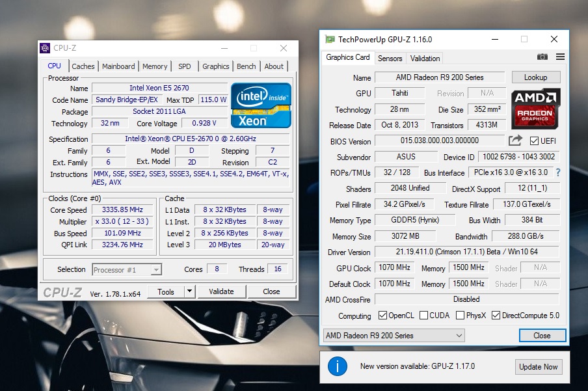This screenshot has height=391, width=588.
Task: Click the Validate button in CPU-Z
Action: click(221, 291)
